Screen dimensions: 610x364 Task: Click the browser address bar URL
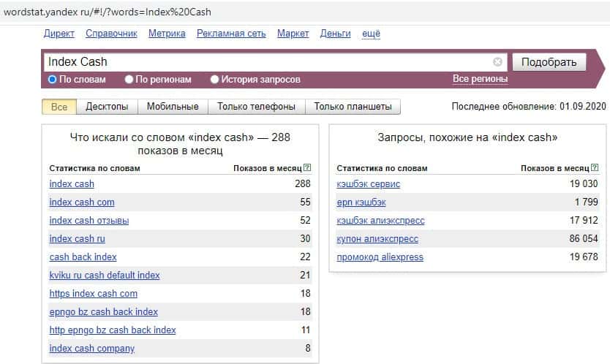click(108, 12)
